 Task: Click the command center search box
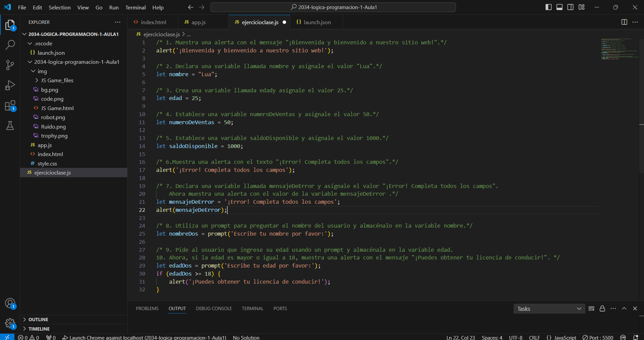pos(333,7)
